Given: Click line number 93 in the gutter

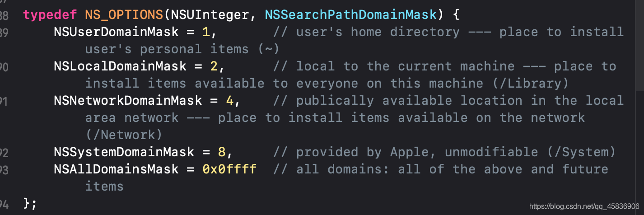Looking at the screenshot, I should pos(4,170).
